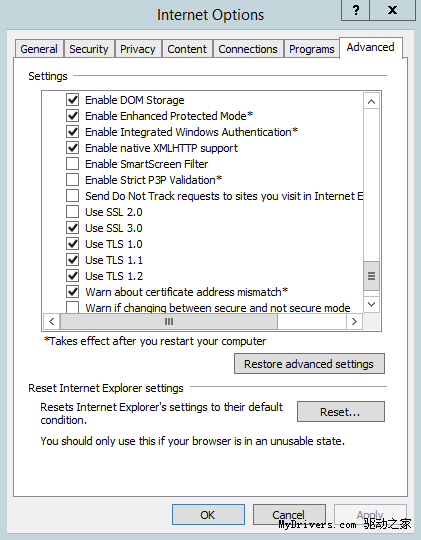Click Restore advanced settings button

pyautogui.click(x=309, y=364)
